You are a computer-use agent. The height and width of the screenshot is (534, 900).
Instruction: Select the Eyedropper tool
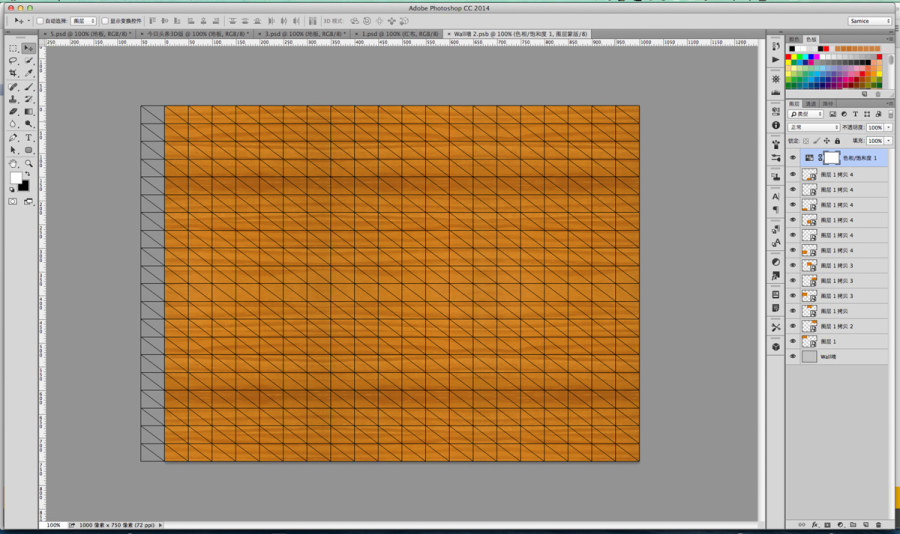28,73
